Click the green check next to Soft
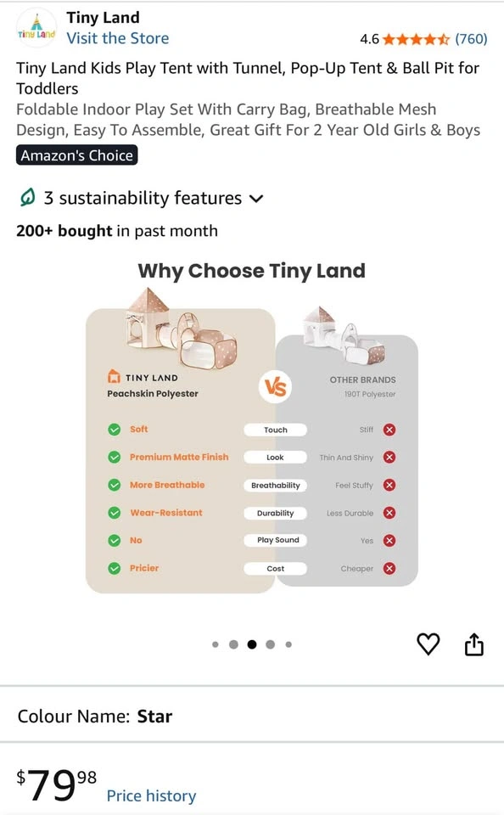Viewport: 504px width, 815px height. 115,430
